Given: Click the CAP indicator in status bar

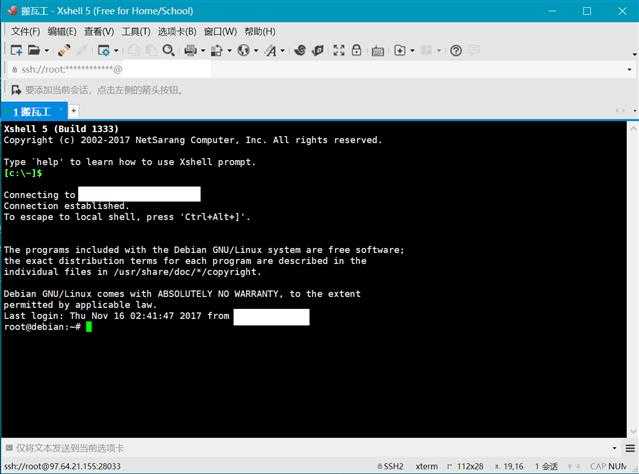Looking at the screenshot, I should (x=598, y=466).
